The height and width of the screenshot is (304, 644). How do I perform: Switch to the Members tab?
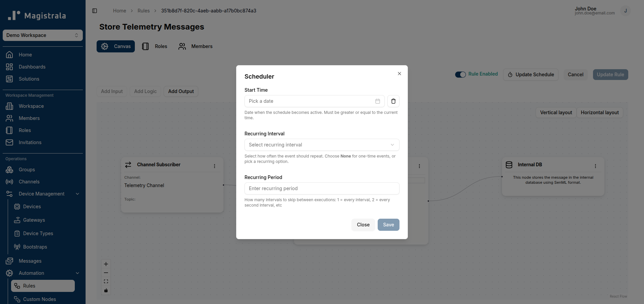(x=196, y=46)
